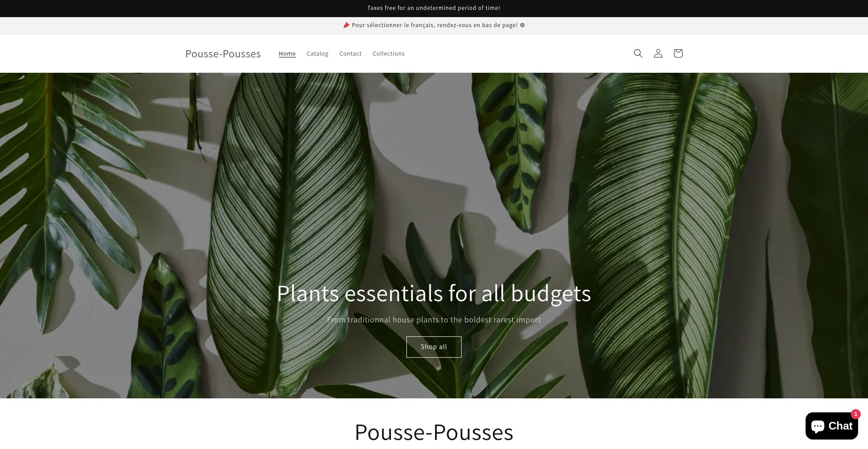
Task: Click the tax free announcement bar text
Action: point(434,8)
